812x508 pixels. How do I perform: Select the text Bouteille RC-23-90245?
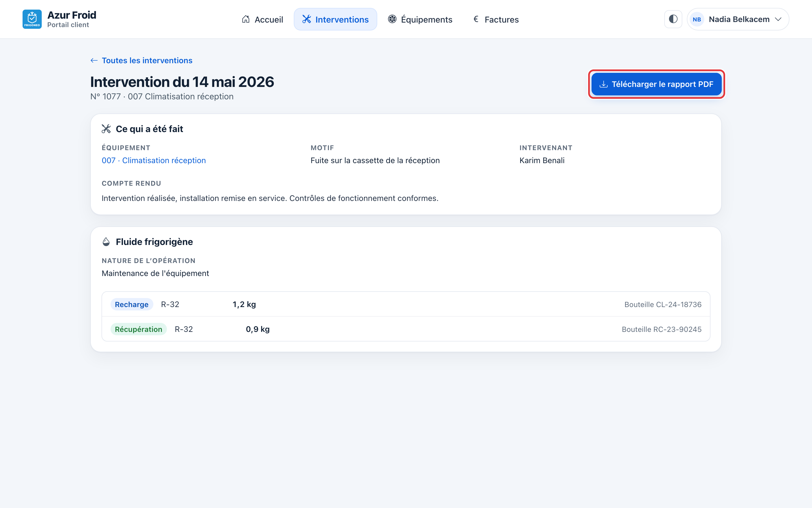661,329
